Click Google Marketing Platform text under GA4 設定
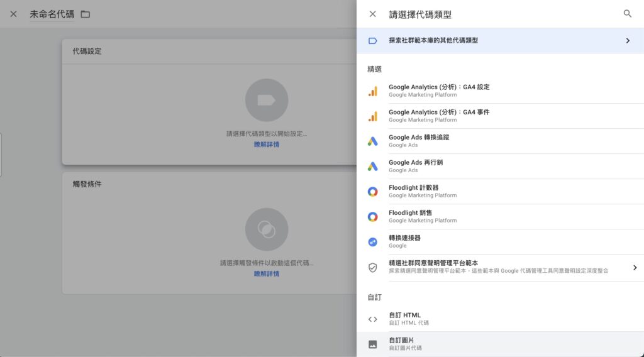 (x=423, y=95)
